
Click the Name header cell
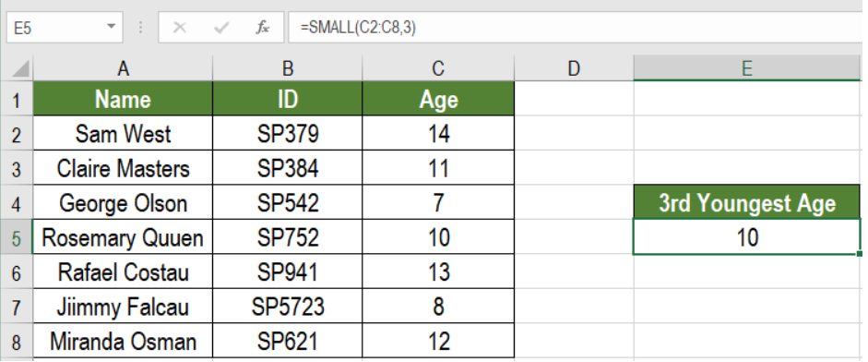[x=123, y=99]
